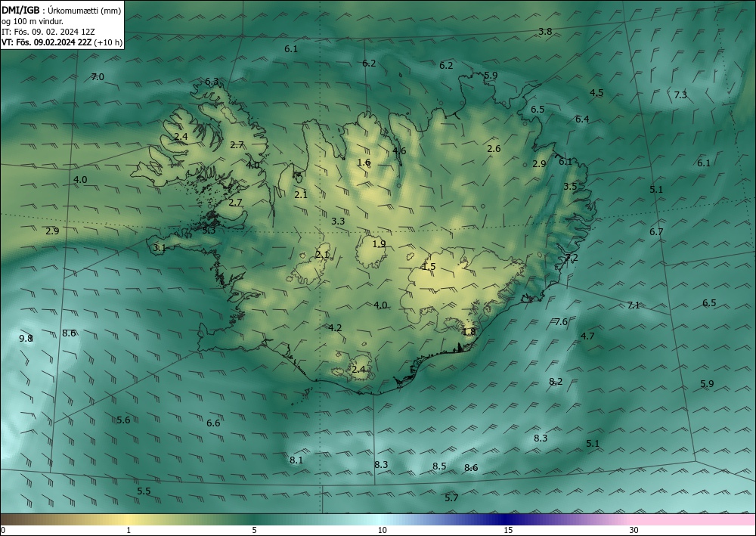756x536 pixels.
Task: Click the '3.3' value in the central highlands
Action: (338, 221)
